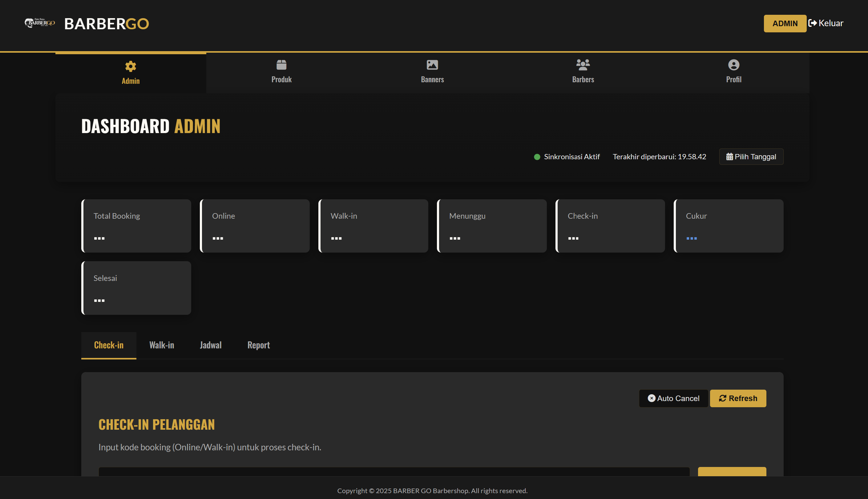Click the Menunggu stat card
The width and height of the screenshot is (868, 499).
(x=491, y=226)
